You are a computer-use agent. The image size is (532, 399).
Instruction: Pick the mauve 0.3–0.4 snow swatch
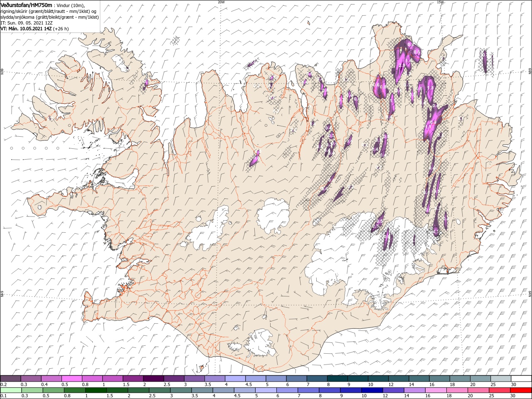click(31, 378)
